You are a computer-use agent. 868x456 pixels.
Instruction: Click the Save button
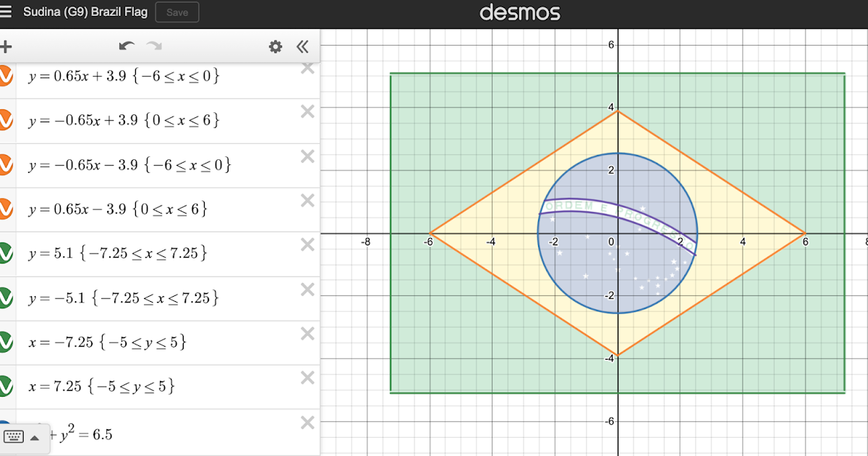(176, 12)
